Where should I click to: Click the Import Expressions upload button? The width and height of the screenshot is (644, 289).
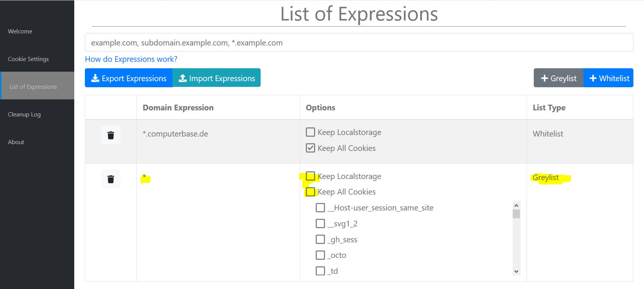[x=217, y=78]
